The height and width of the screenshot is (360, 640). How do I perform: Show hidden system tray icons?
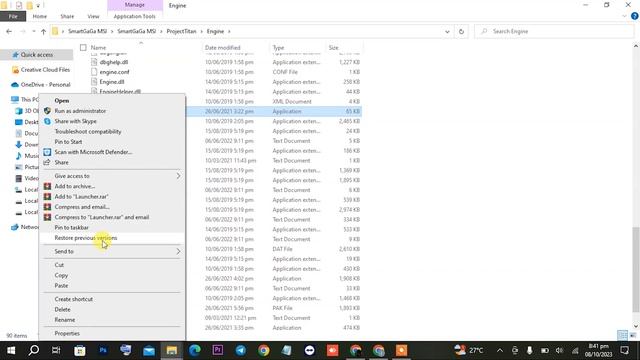coord(500,350)
